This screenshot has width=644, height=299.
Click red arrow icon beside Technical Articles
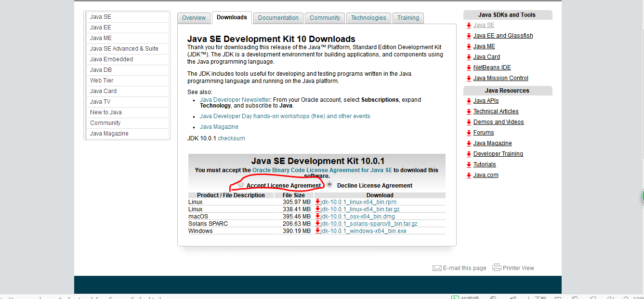pyautogui.click(x=469, y=111)
